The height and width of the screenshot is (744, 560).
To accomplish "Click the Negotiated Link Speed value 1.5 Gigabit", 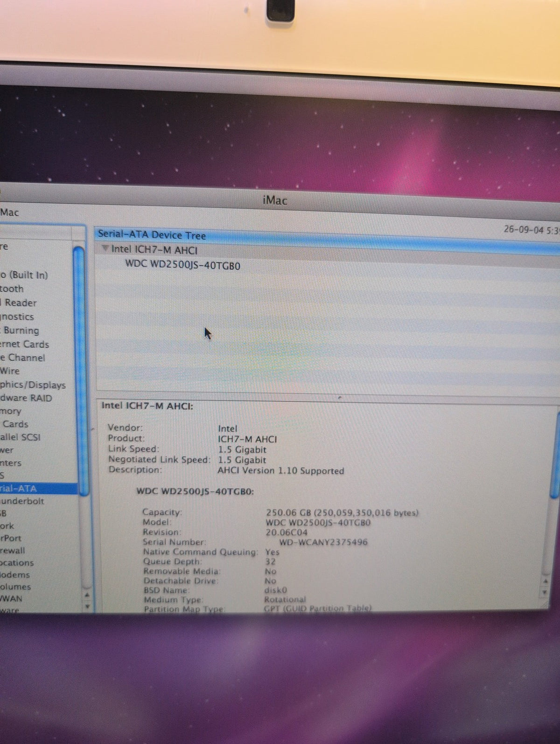I will coord(242,460).
